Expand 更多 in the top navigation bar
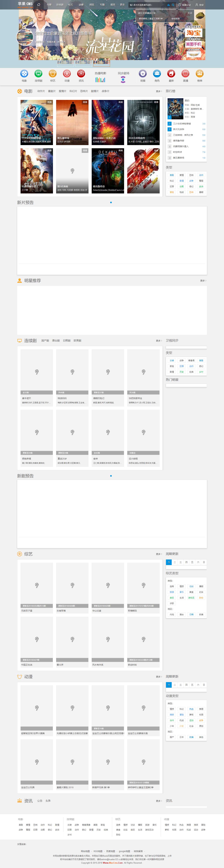Image resolution: width=224 pixels, height=868 pixels. tap(122, 5)
